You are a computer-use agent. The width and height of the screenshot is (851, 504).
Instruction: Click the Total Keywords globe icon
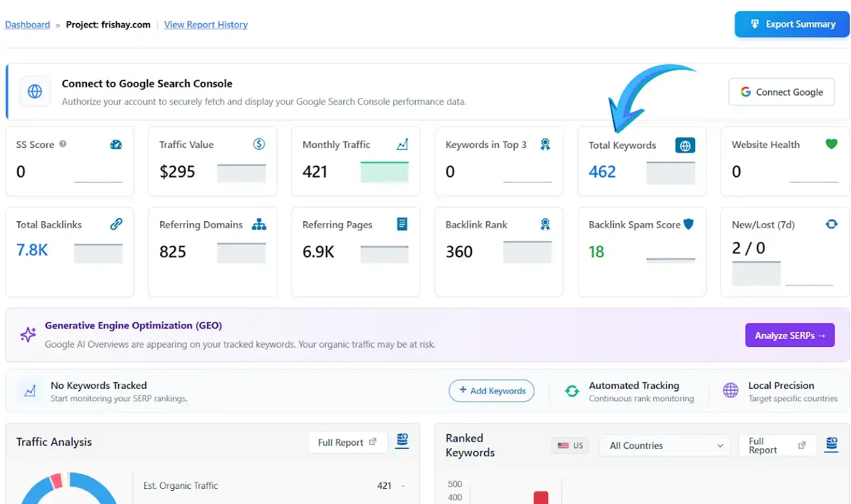pyautogui.click(x=685, y=145)
